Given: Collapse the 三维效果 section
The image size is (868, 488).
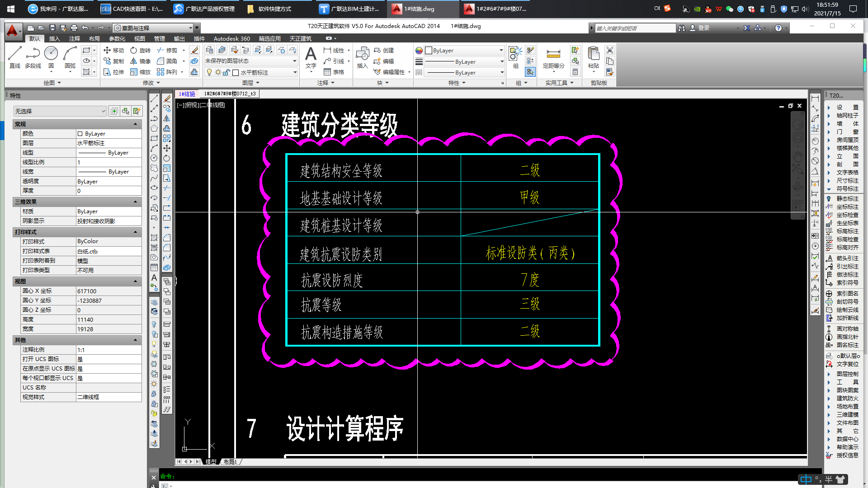Looking at the screenshot, I should click(x=135, y=202).
